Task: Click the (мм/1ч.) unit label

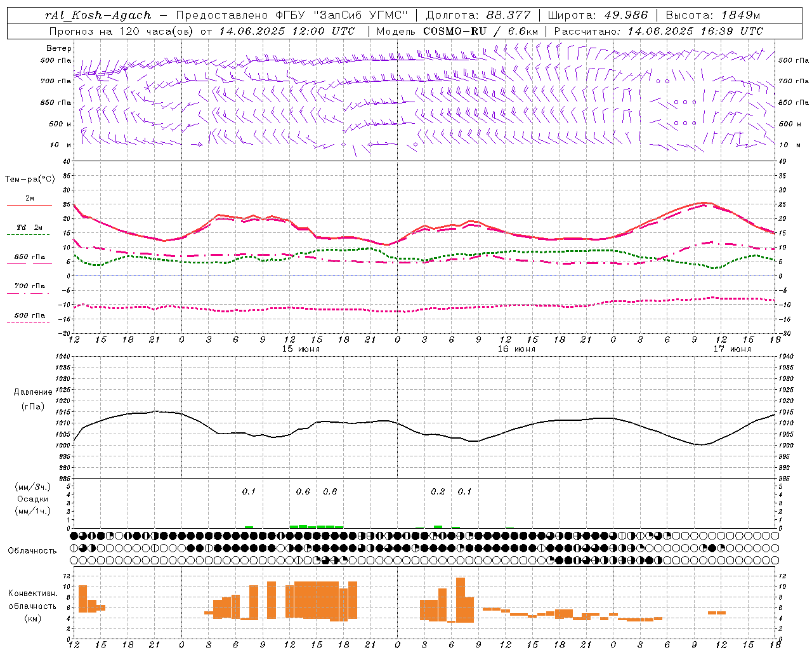Action: tap(32, 511)
